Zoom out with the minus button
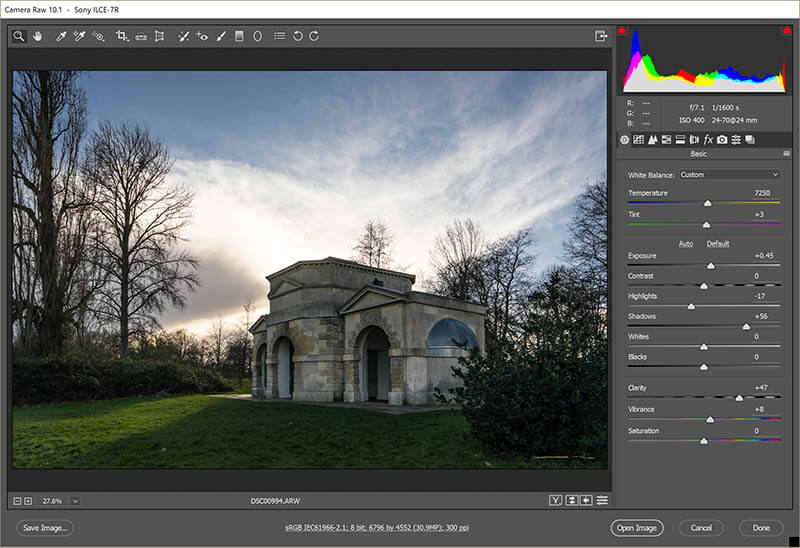 tap(17, 501)
